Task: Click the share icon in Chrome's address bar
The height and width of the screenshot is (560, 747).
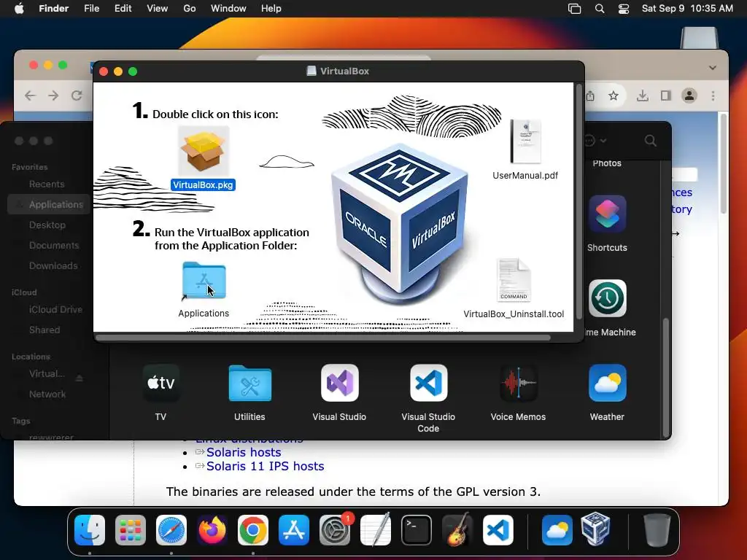Action: 591,96
